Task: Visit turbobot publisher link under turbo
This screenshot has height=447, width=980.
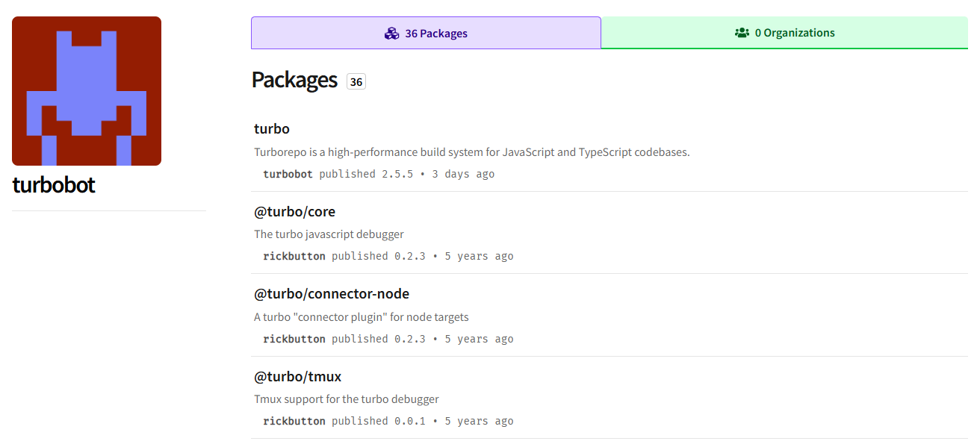Action: [x=288, y=174]
